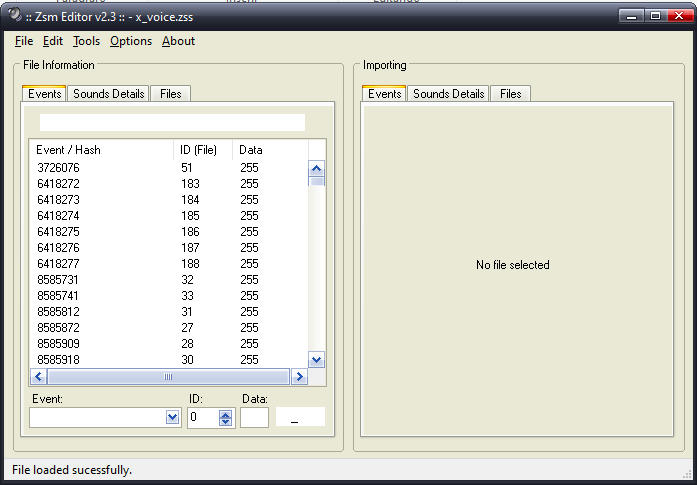
Task: Select event row 8585872
Action: [x=169, y=328]
